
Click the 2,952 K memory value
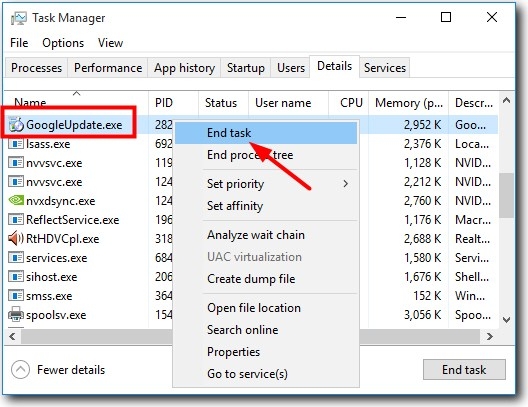coord(422,125)
